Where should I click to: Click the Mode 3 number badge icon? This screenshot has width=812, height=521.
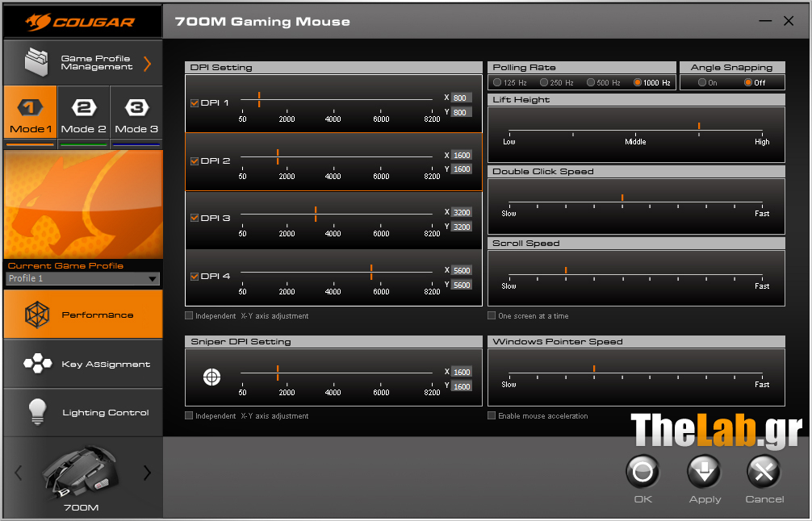tap(136, 107)
